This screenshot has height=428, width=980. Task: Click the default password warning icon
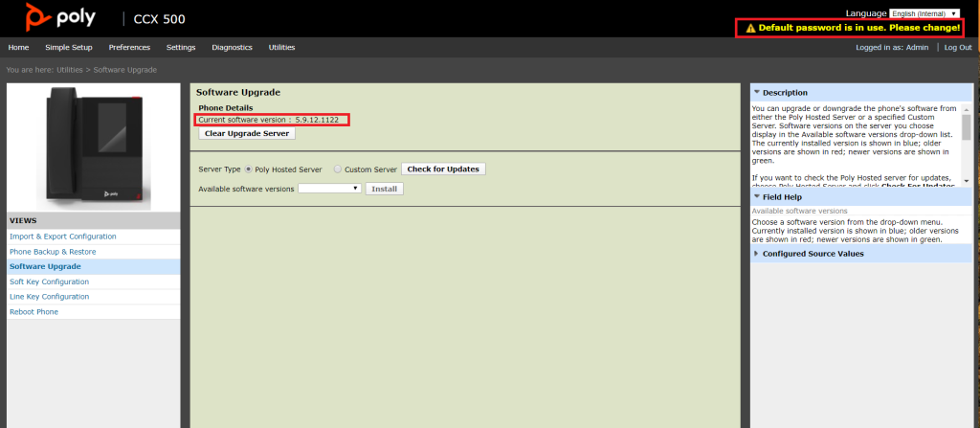pyautogui.click(x=749, y=28)
